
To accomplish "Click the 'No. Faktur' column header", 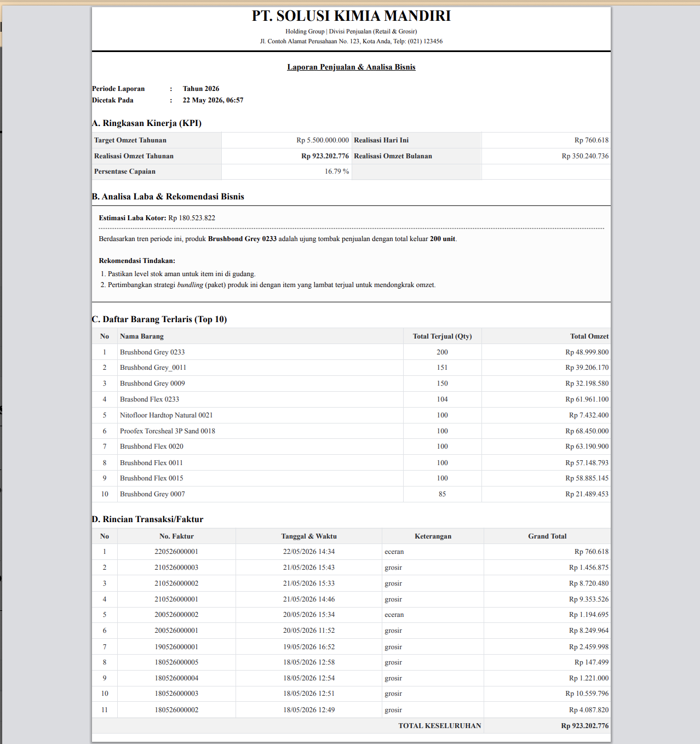I will 176,536.
